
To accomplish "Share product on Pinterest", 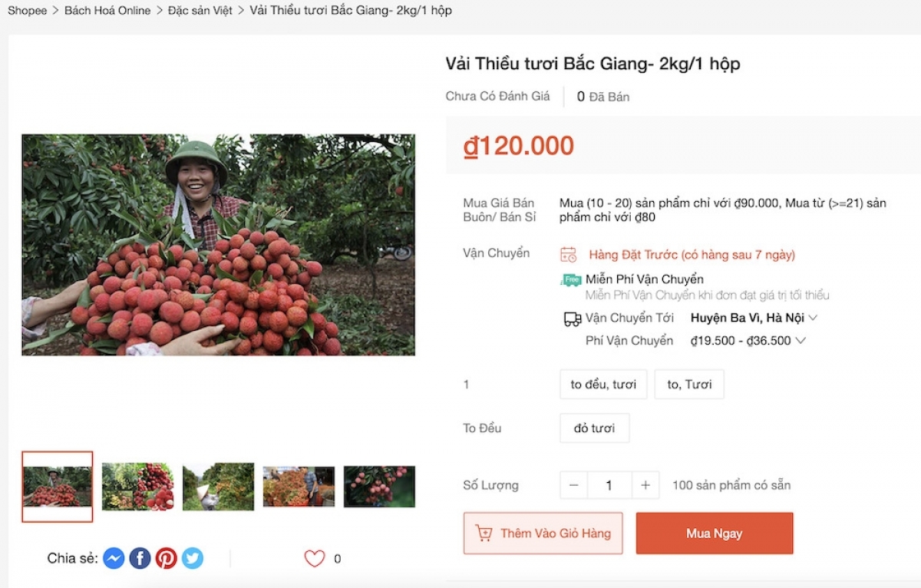I will (166, 558).
